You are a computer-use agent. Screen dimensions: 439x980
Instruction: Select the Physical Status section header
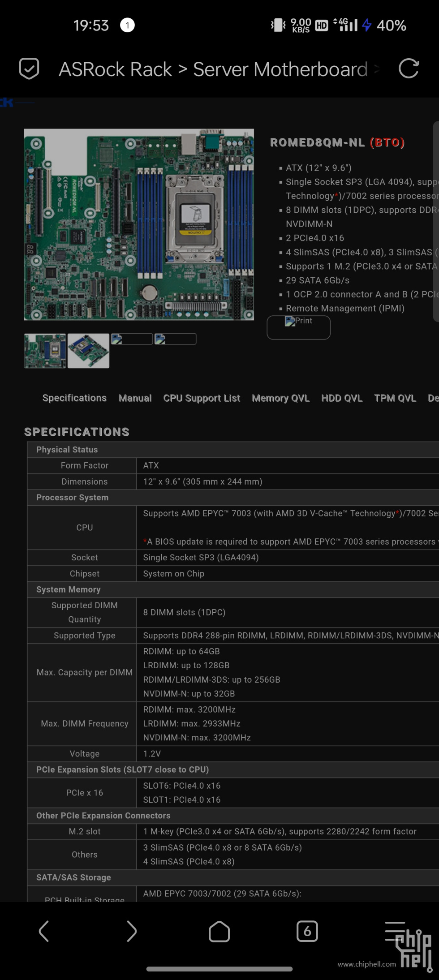tap(233, 450)
